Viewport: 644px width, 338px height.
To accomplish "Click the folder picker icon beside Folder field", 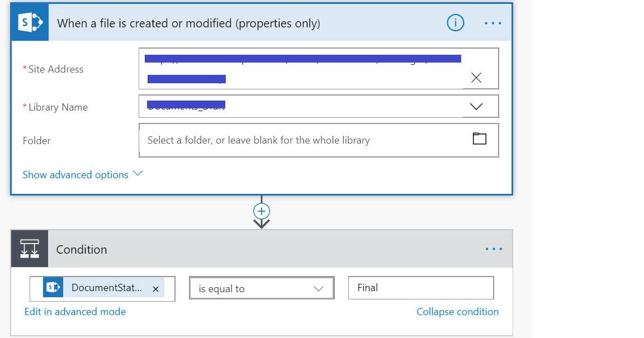I will coord(480,137).
